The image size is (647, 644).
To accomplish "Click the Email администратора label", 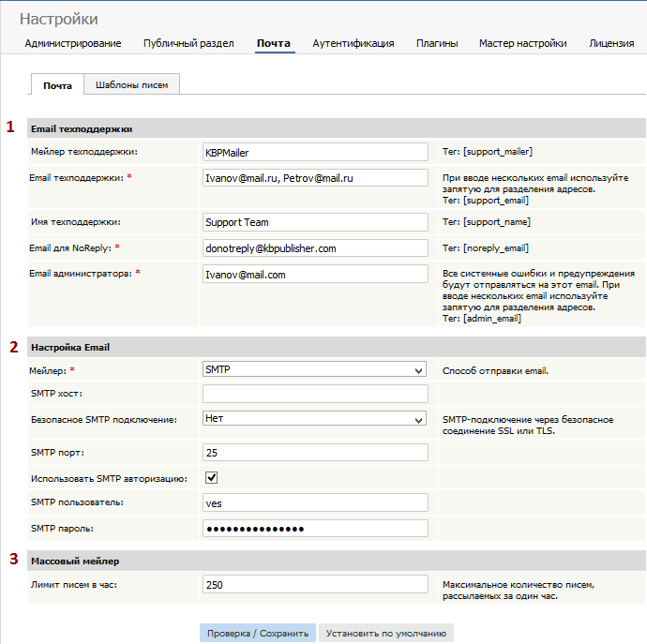I will [x=81, y=273].
